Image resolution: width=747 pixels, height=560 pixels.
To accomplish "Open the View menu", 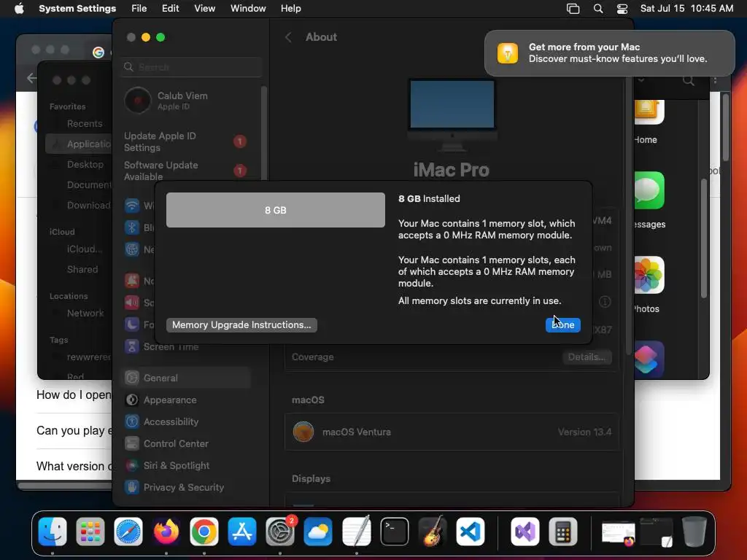I will [205, 9].
